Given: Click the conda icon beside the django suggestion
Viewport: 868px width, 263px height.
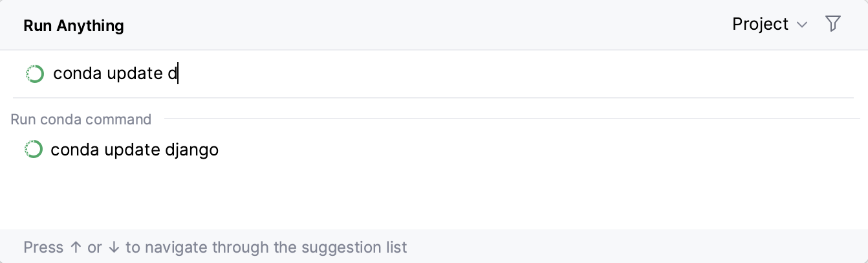Looking at the screenshot, I should [33, 150].
